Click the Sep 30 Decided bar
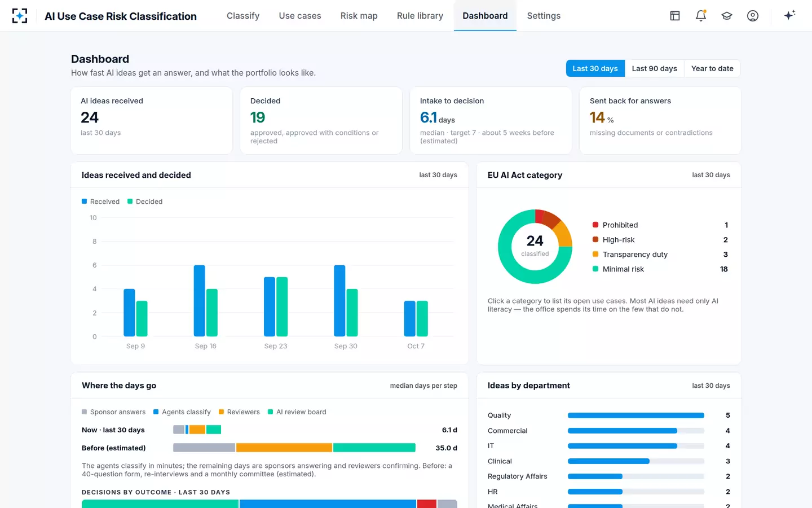 (x=352, y=313)
